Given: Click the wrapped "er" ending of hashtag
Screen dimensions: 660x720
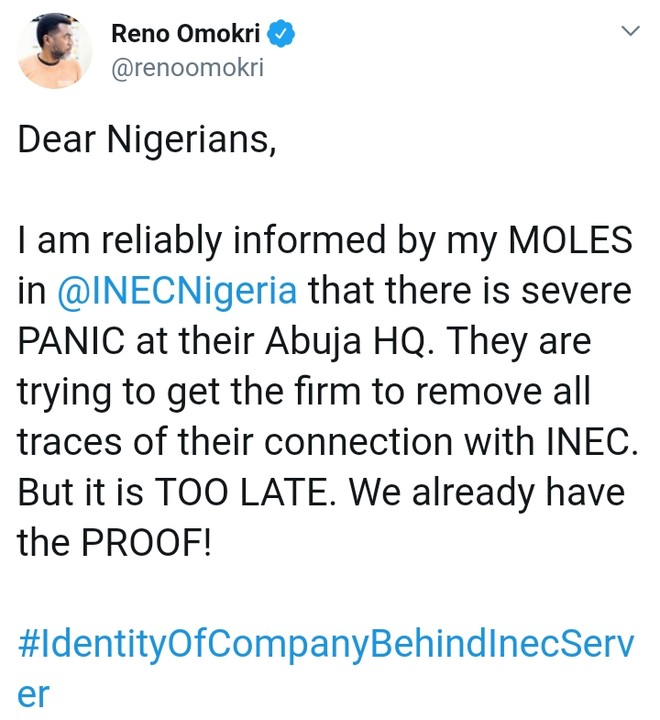Looking at the screenshot, I should (x=33, y=693).
